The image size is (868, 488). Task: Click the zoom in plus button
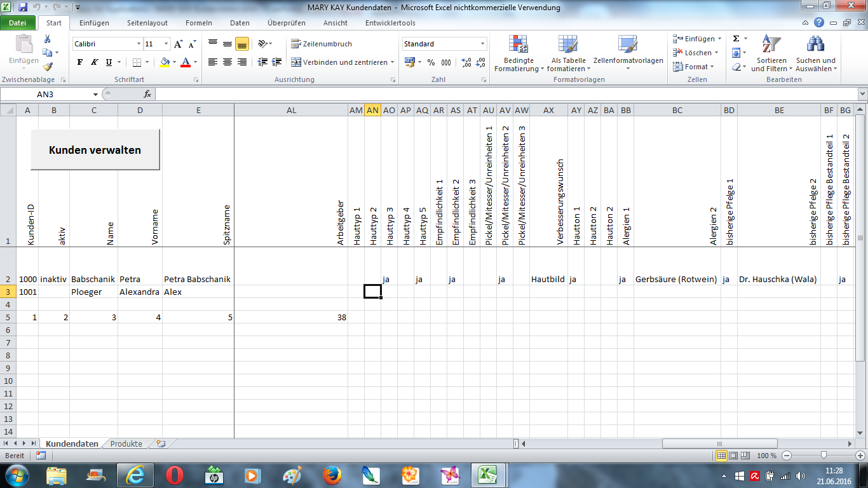(x=860, y=456)
